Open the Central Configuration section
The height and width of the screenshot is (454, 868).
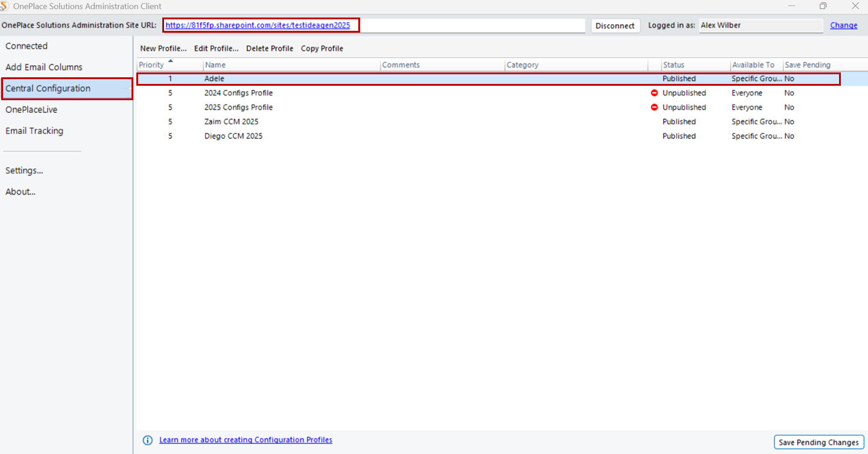click(x=48, y=89)
